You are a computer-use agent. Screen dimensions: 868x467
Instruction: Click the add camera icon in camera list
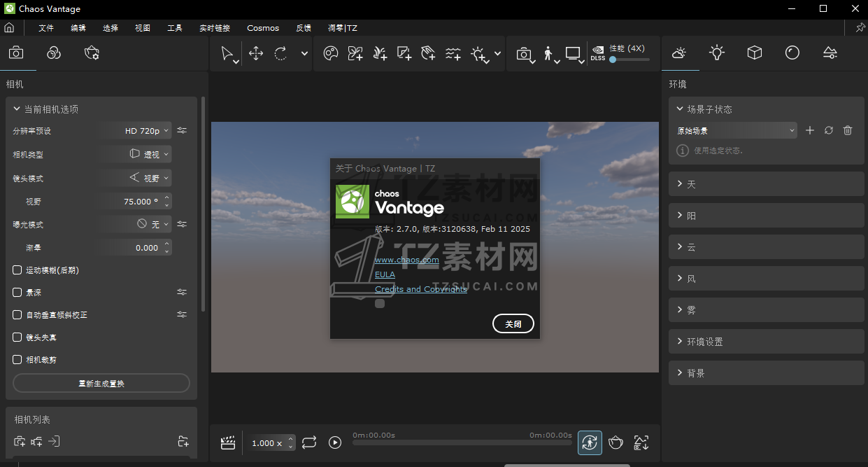(20, 441)
